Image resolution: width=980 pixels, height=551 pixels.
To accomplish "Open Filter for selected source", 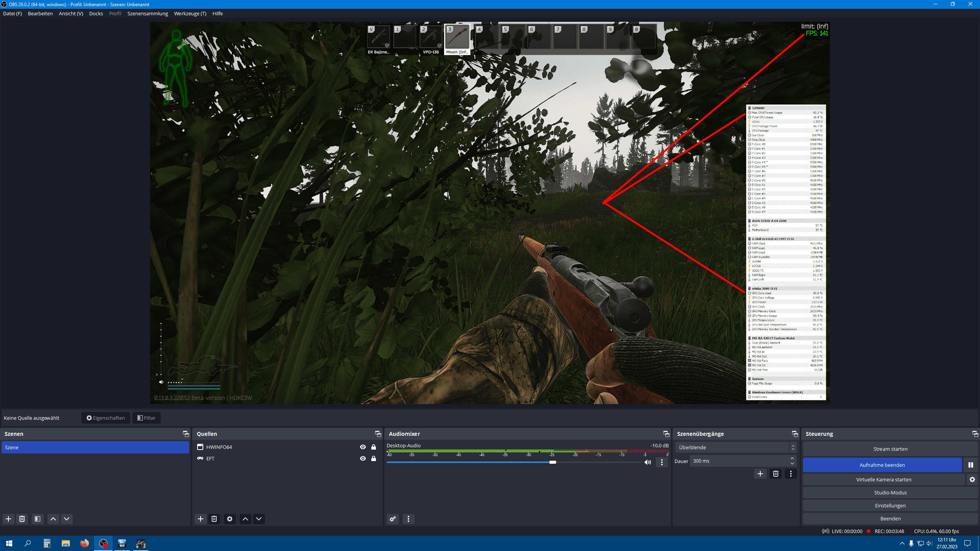I will 147,418.
